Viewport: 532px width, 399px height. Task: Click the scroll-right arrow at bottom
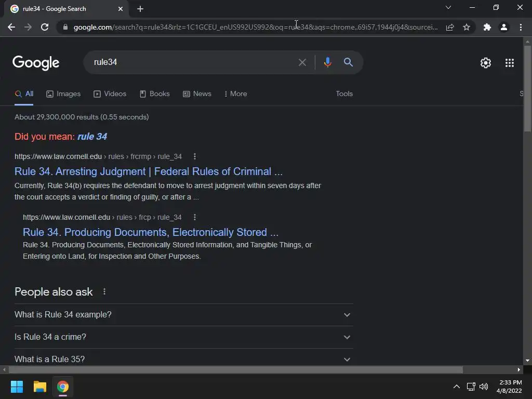coord(519,370)
